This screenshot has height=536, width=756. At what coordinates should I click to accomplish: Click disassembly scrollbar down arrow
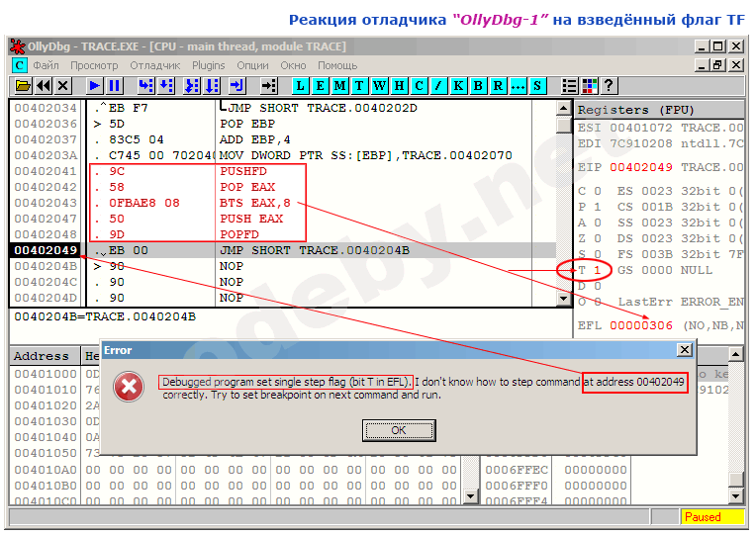563,299
